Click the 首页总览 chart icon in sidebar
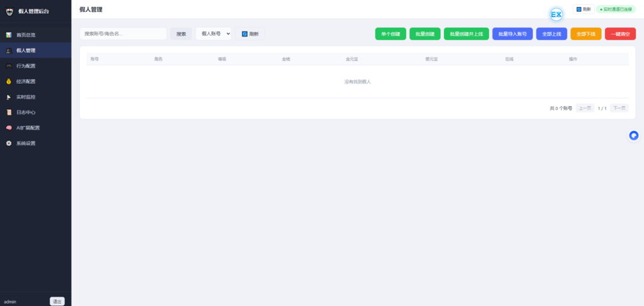 tap(9, 35)
